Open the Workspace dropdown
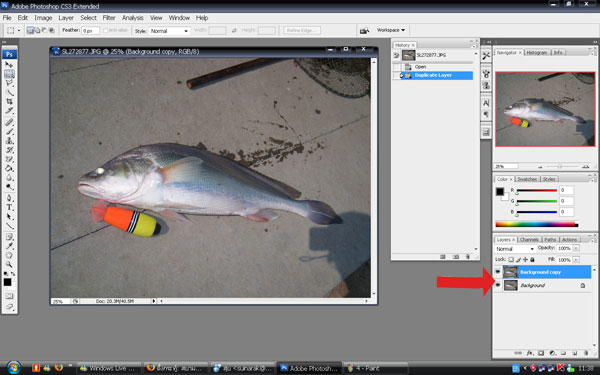The height and width of the screenshot is (375, 600). pyautogui.click(x=391, y=30)
